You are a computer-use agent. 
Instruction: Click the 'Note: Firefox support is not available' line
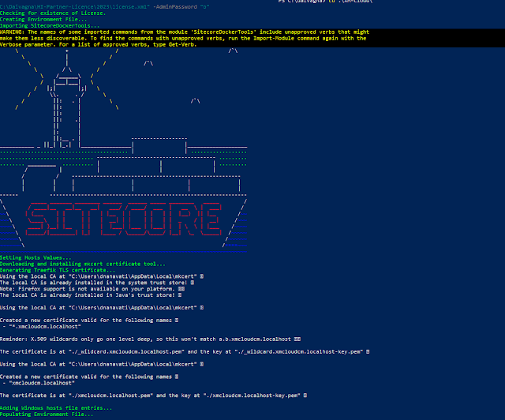pyautogui.click(x=92, y=289)
